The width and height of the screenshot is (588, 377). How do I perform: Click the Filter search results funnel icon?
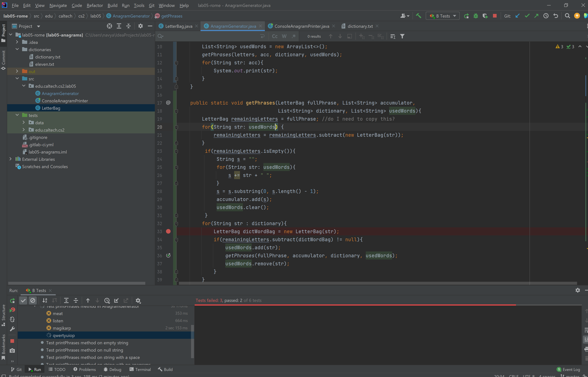[402, 36]
